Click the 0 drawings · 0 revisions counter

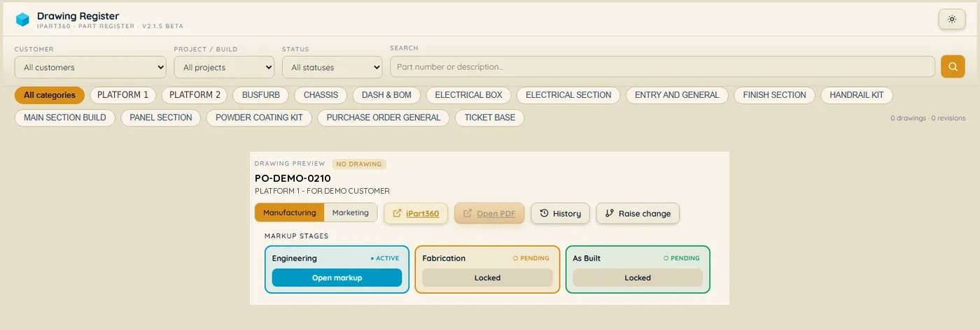click(x=927, y=118)
